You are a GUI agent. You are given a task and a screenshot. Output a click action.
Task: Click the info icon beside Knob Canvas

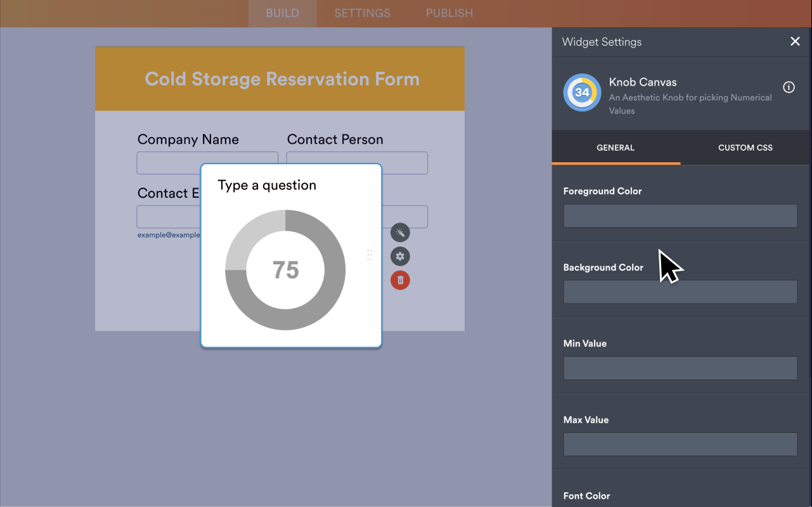[x=788, y=87]
